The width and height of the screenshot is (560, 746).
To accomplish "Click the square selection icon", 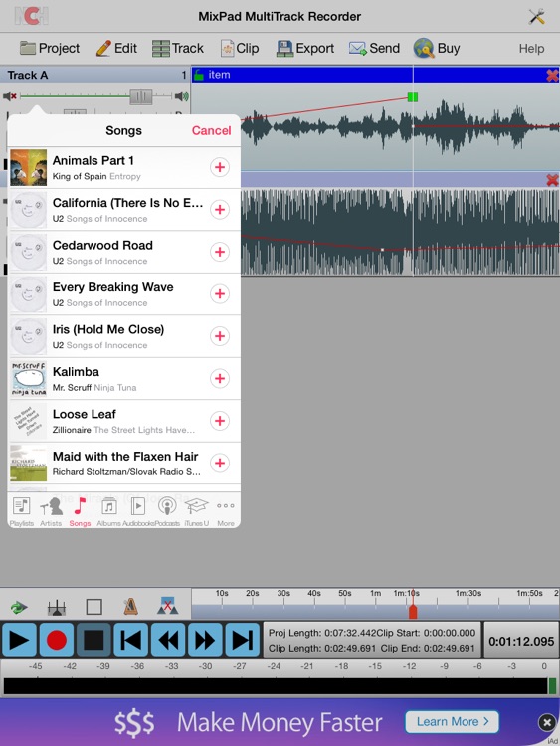I will pos(93,607).
